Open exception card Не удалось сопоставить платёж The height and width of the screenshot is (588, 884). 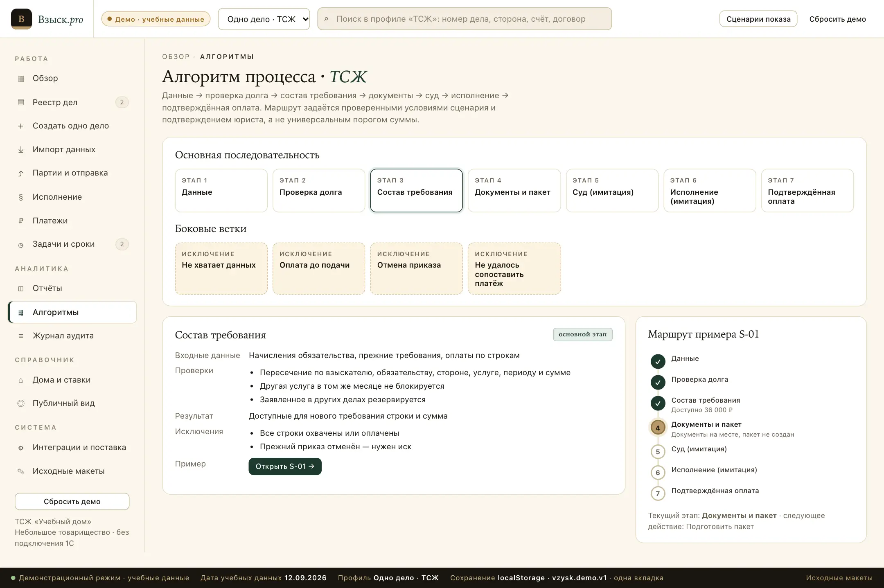514,268
